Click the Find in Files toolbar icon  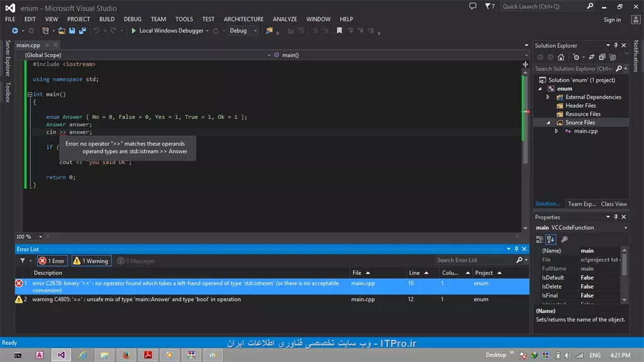pyautogui.click(x=269, y=31)
